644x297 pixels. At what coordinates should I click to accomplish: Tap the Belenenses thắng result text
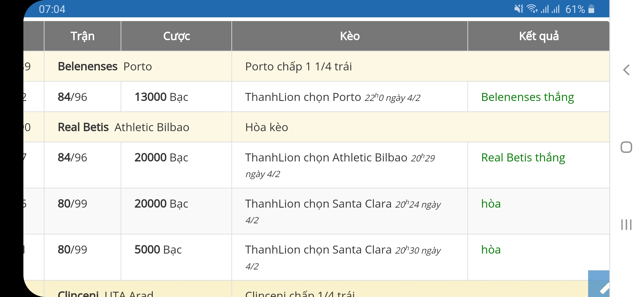527,97
